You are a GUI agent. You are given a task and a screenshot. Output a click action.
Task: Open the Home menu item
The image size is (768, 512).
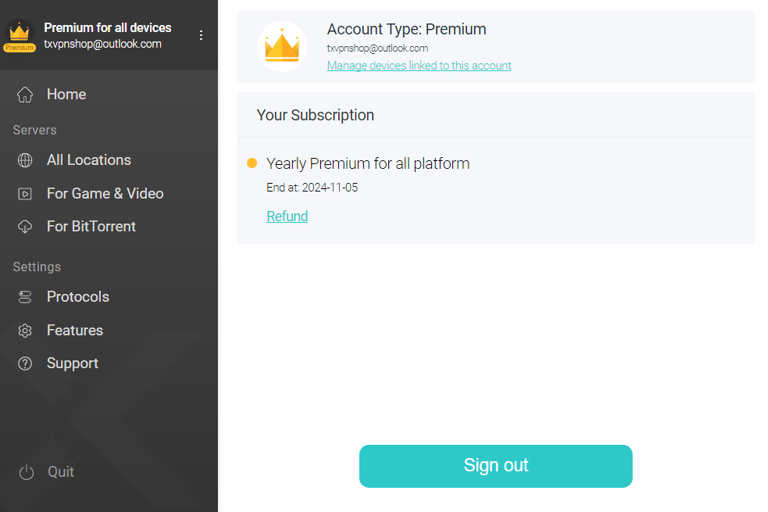click(x=67, y=94)
